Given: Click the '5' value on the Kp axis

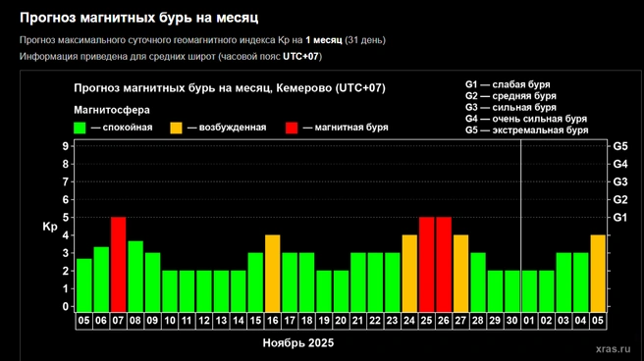Looking at the screenshot, I should (x=66, y=218).
